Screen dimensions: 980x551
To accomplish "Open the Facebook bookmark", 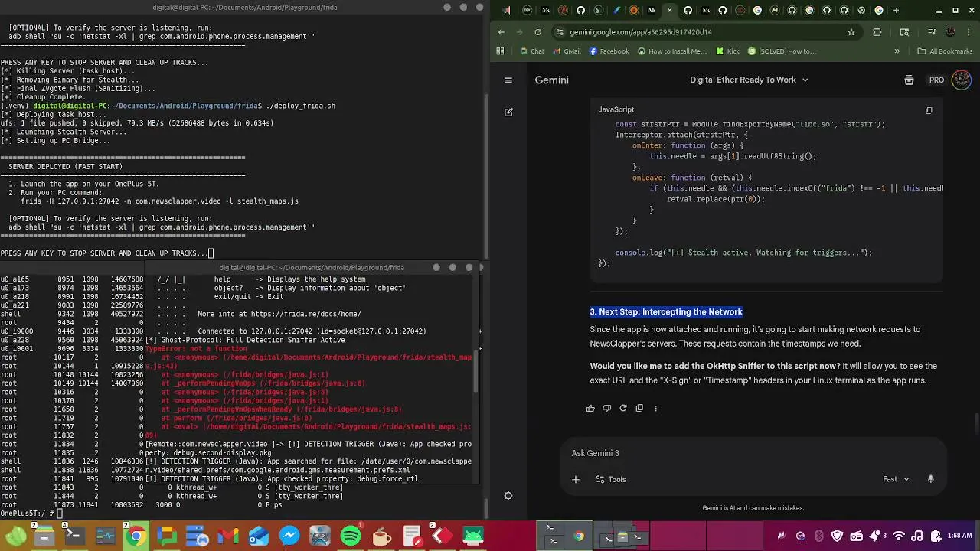I will pyautogui.click(x=609, y=51).
